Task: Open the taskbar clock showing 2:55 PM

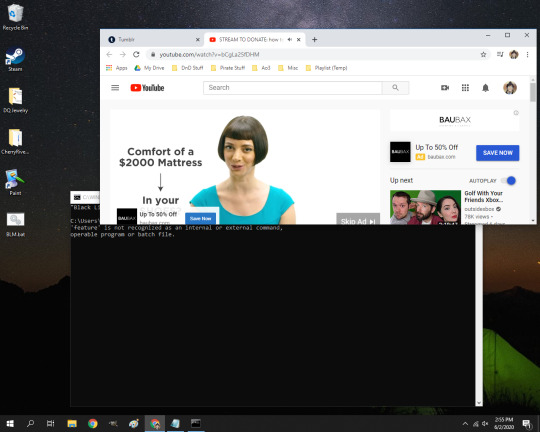Action: (504, 423)
